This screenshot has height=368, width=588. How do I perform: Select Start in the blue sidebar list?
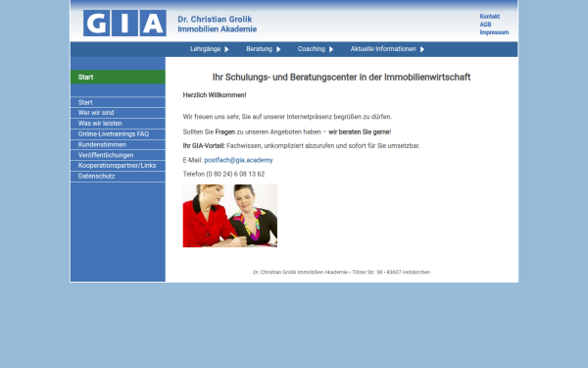click(x=118, y=102)
